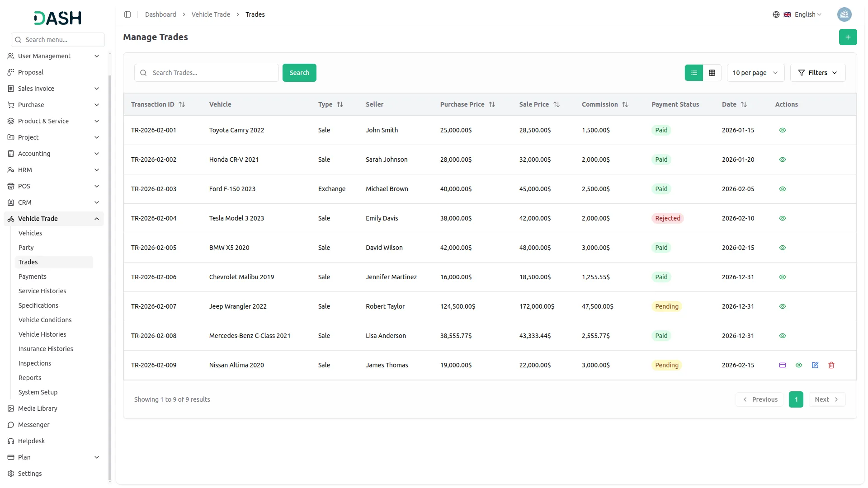868x488 pixels.
Task: Open payment icon for TR-2026-02-009 row
Action: (782, 365)
